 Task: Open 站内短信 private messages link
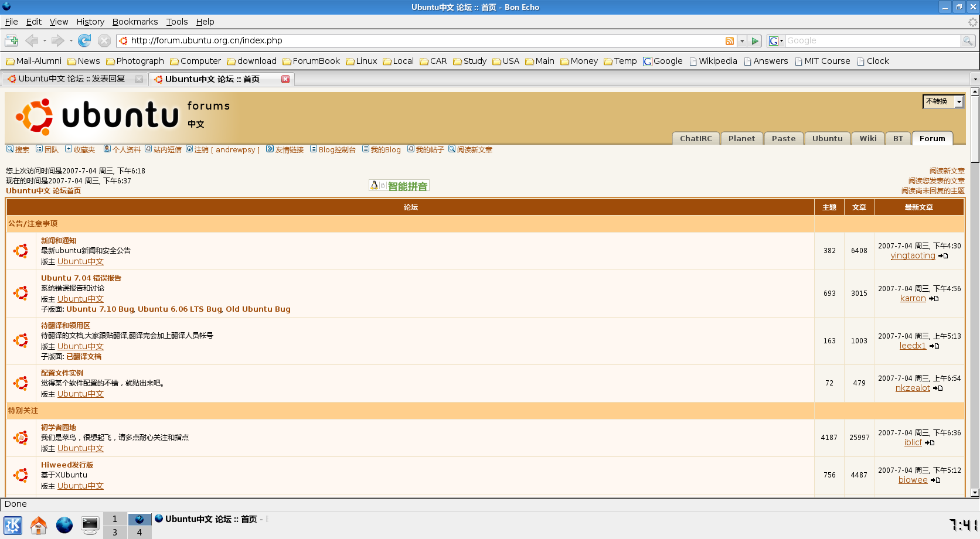[163, 149]
